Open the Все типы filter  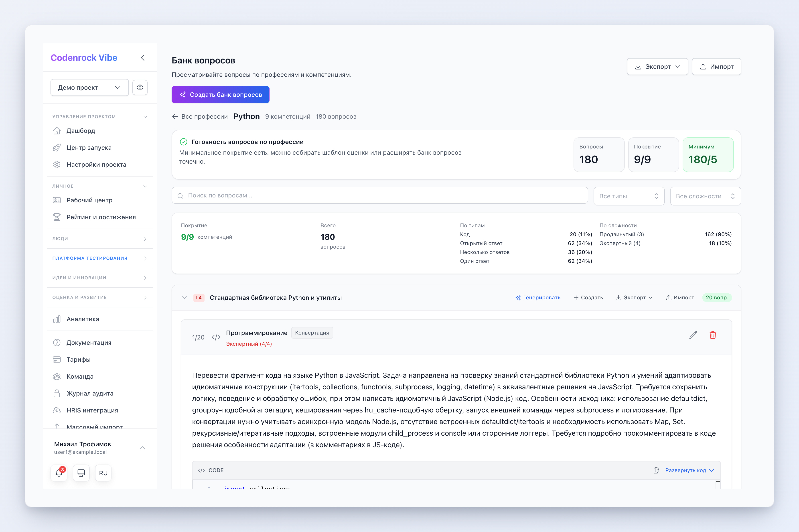tap(629, 196)
